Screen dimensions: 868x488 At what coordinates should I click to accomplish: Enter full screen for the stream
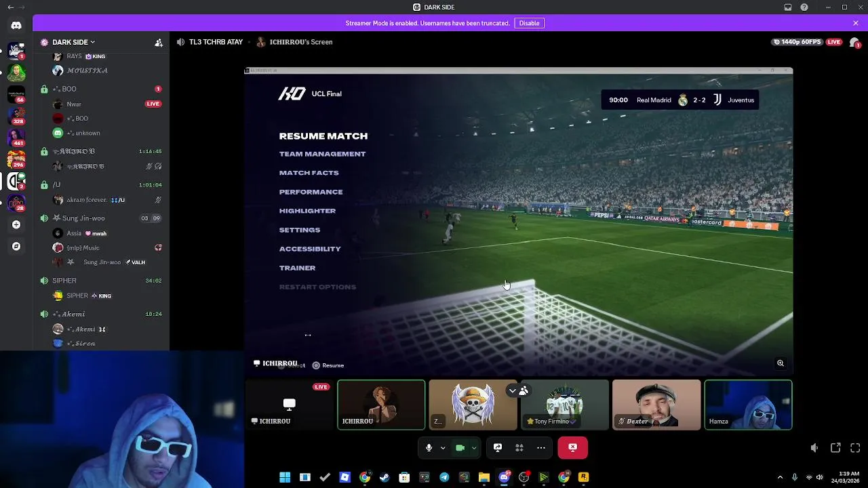[x=855, y=448]
